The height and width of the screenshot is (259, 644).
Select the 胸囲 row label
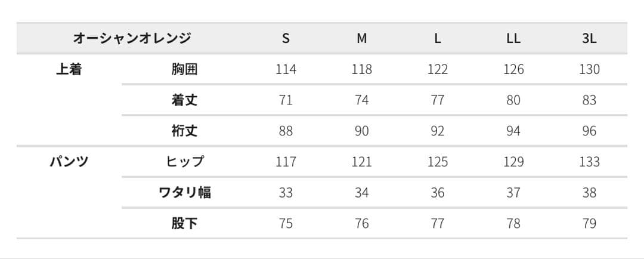pos(184,69)
